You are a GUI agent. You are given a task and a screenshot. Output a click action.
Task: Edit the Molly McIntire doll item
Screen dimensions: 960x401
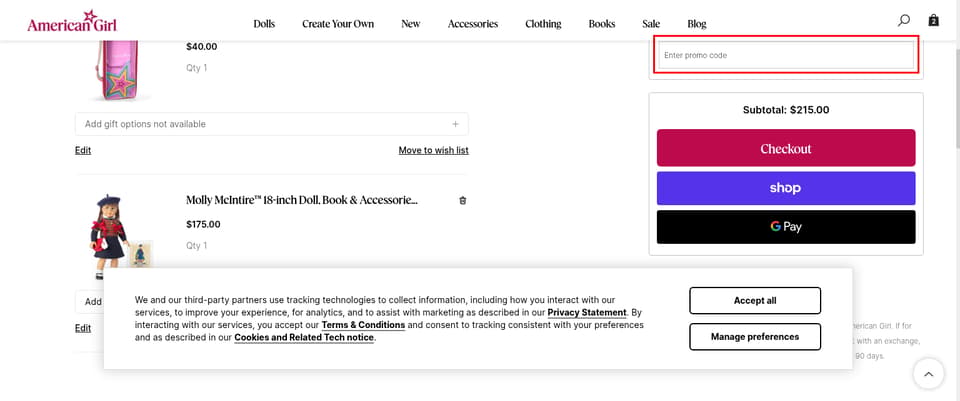(83, 328)
